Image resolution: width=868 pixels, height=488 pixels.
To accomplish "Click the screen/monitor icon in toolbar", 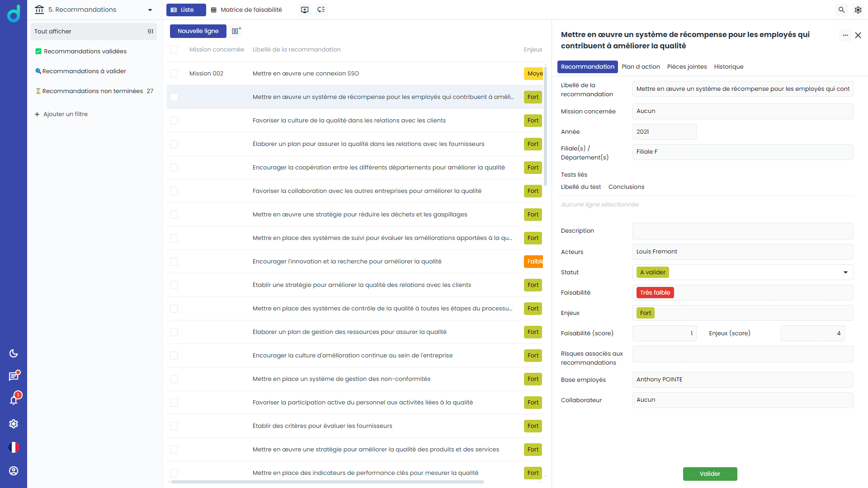I will tap(305, 9).
